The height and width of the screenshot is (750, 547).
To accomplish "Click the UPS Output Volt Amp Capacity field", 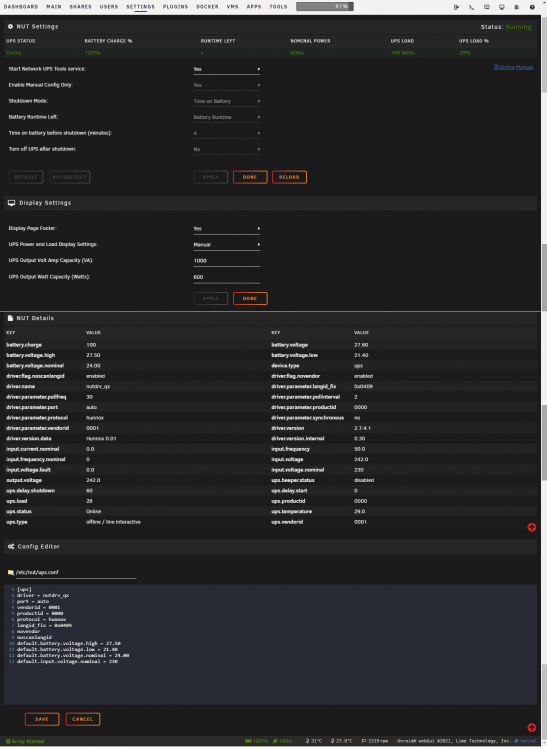I will point(227,261).
